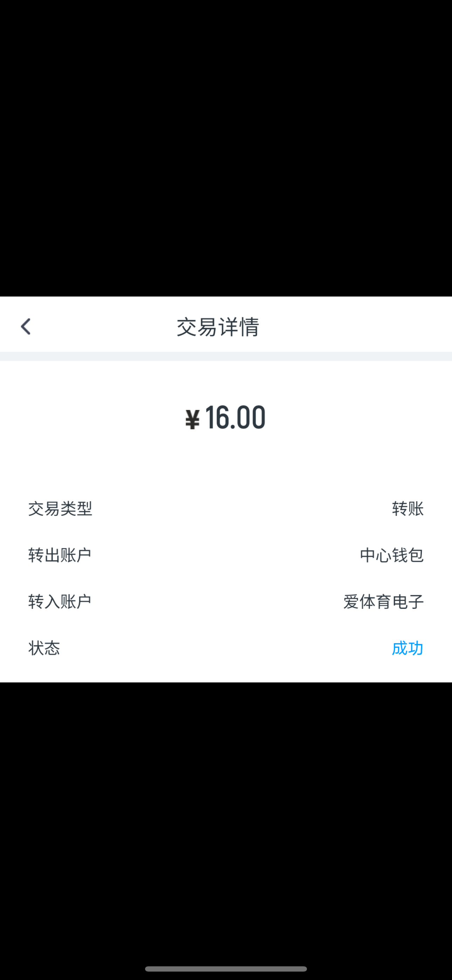Click the gray divider strip under header
The image size is (452, 980).
point(226,356)
